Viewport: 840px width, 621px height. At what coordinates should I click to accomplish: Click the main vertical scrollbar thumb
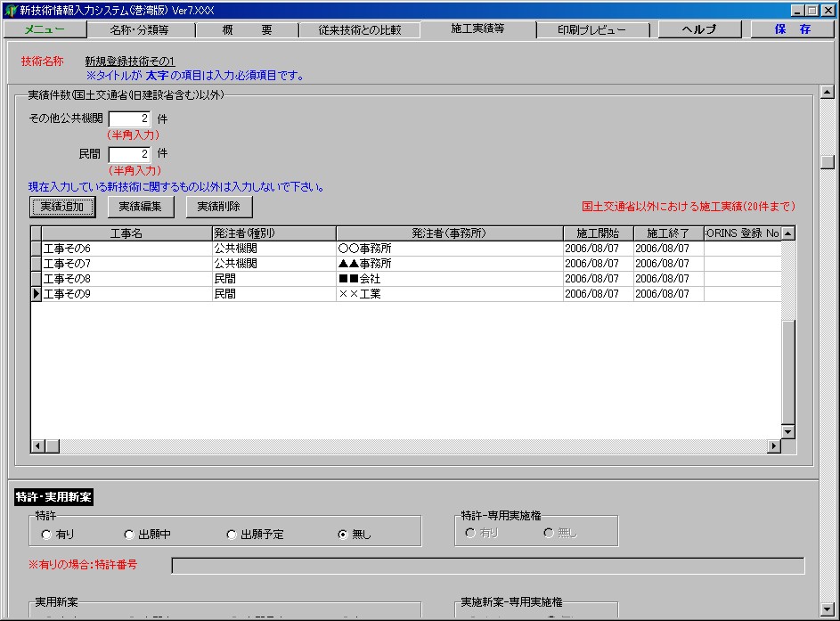point(827,162)
